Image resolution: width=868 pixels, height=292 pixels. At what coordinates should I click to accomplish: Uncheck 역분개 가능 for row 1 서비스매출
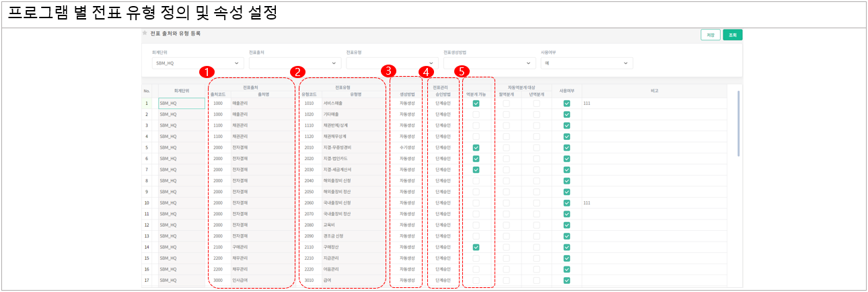[x=476, y=104]
